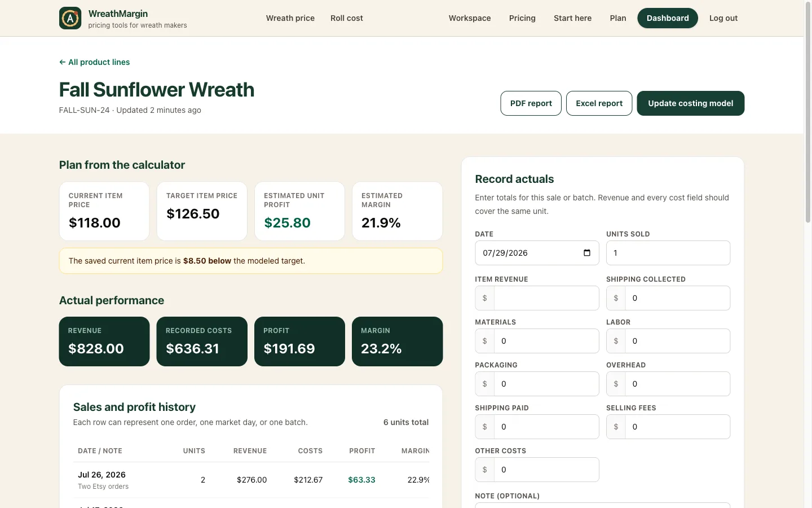Click the Date / Note column header

click(x=100, y=451)
